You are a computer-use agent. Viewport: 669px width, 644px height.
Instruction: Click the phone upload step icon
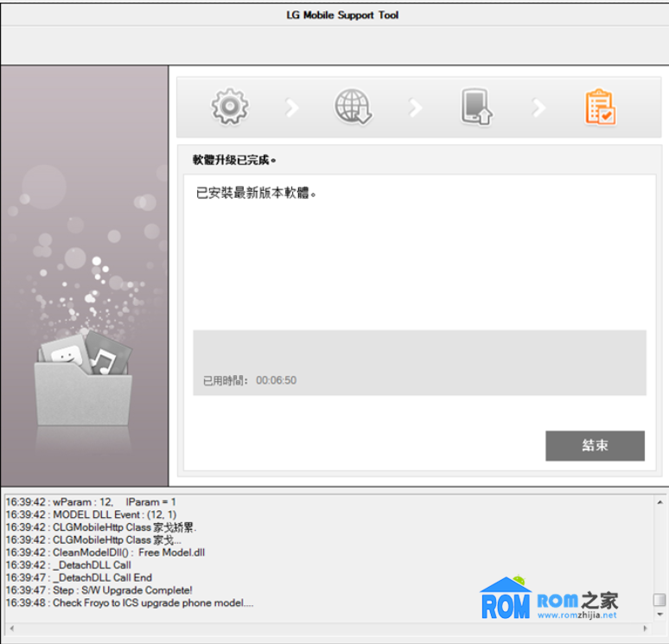coord(476,106)
